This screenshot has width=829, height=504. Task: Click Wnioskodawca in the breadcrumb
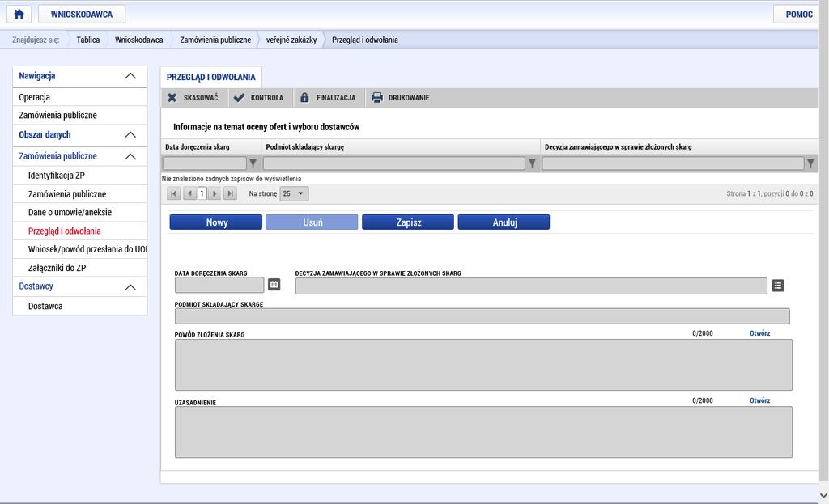[139, 40]
